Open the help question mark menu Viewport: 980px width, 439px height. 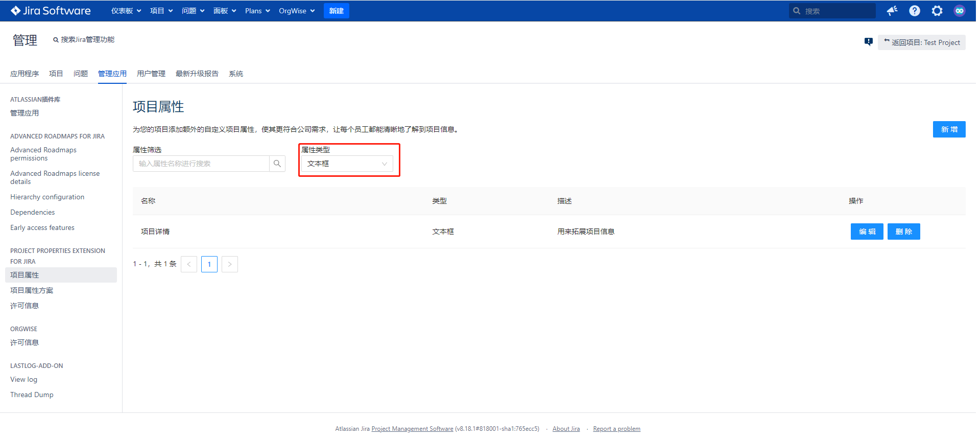coord(914,11)
